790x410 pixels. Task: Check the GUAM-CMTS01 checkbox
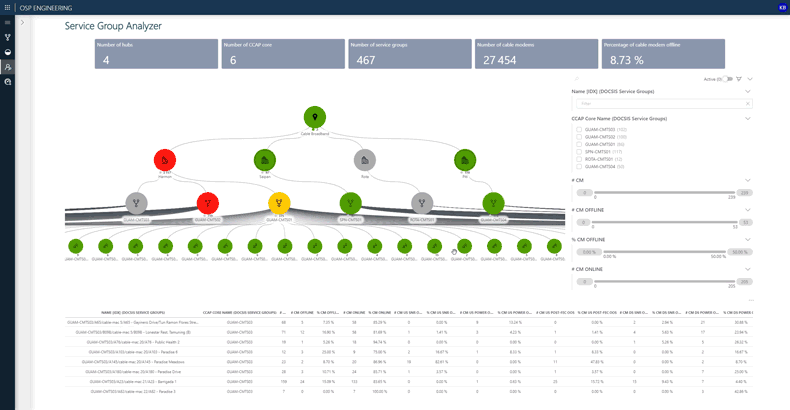click(579, 144)
